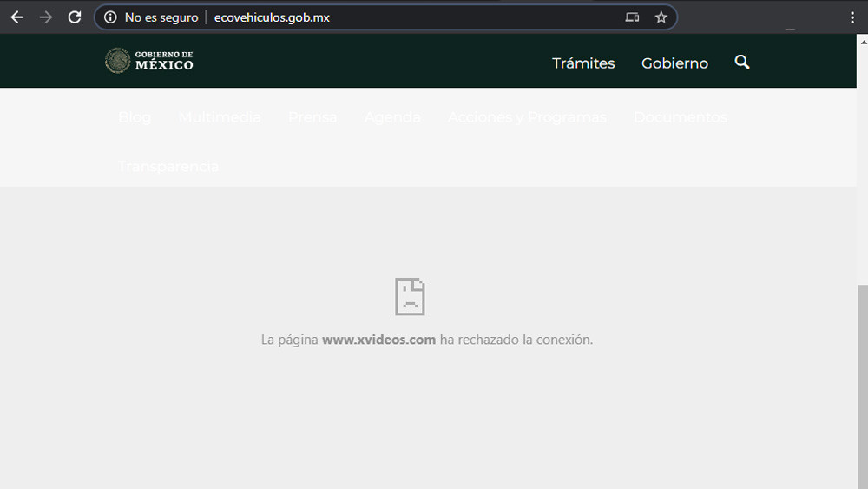This screenshot has width=868, height=489.
Task: Open the Trámites menu item
Action: coord(583,63)
